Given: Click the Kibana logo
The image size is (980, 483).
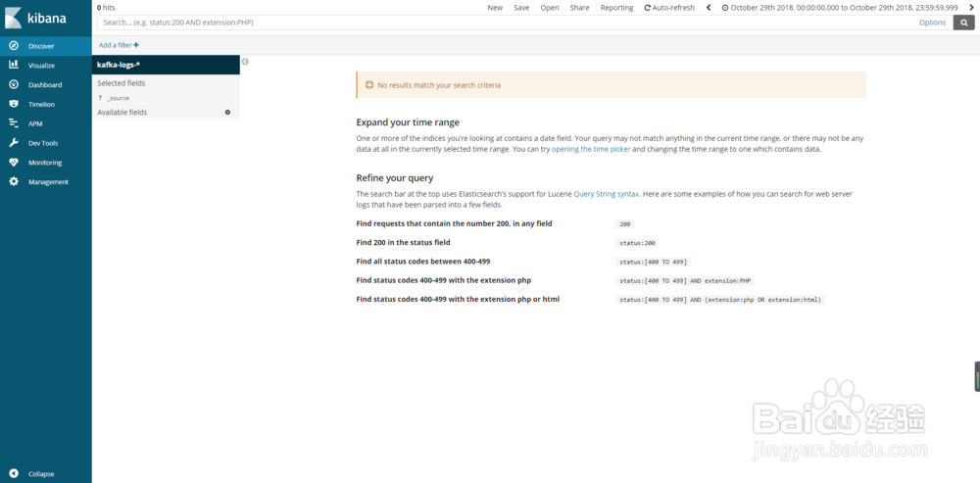Looking at the screenshot, I should 36,18.
